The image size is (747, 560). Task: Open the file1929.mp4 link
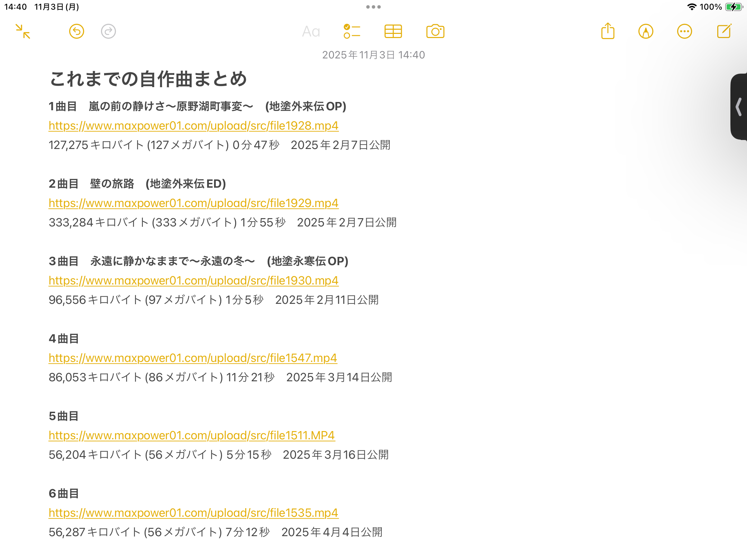(x=193, y=203)
